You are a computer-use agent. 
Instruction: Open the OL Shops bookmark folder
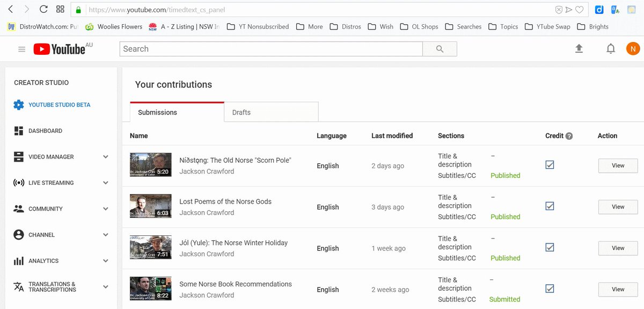click(419, 26)
